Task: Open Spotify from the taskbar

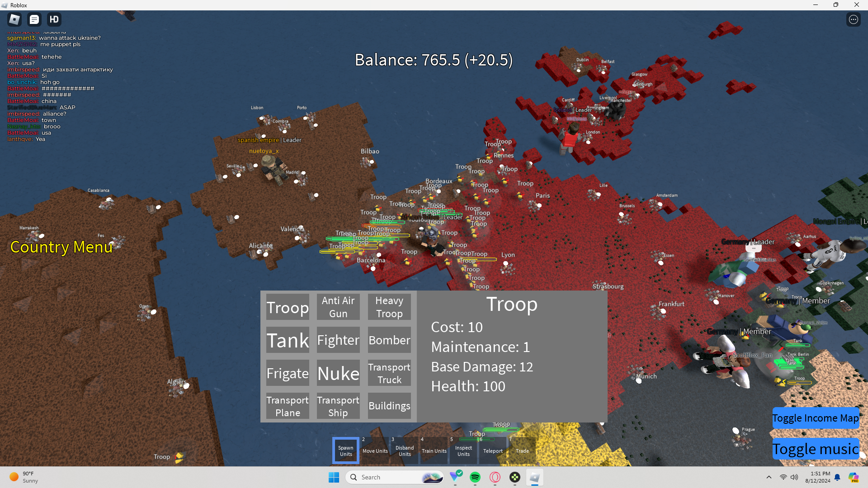Action: click(x=475, y=477)
